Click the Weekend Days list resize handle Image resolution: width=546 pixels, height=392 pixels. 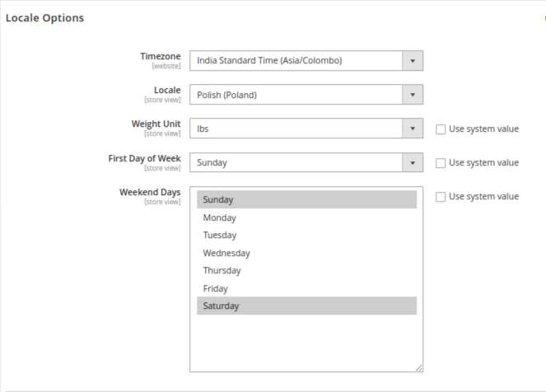point(418,368)
